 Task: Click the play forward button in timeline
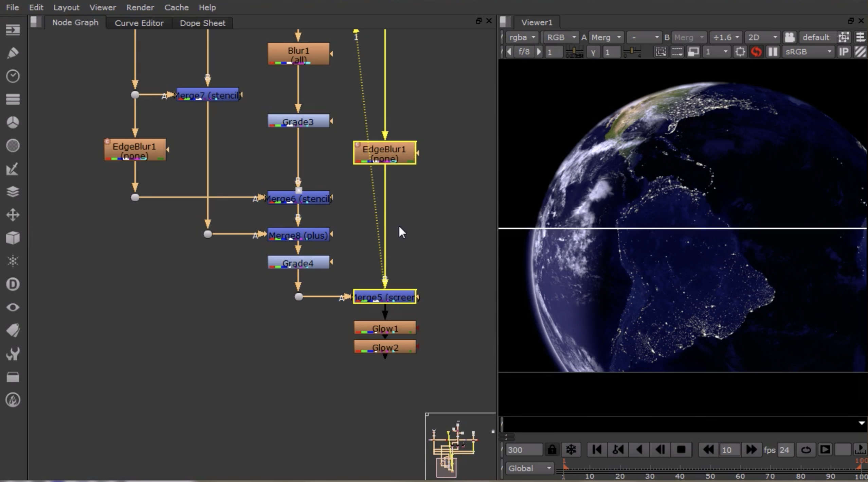click(x=826, y=449)
